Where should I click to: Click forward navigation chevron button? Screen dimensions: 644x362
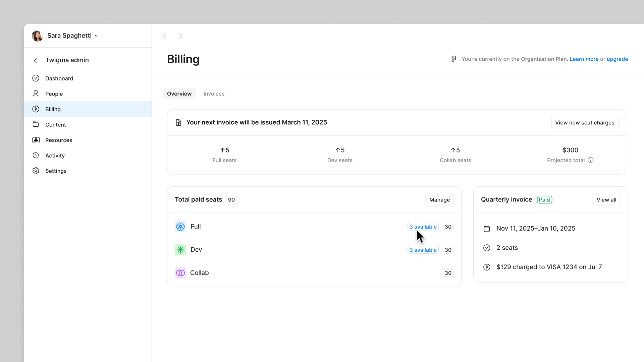point(181,35)
